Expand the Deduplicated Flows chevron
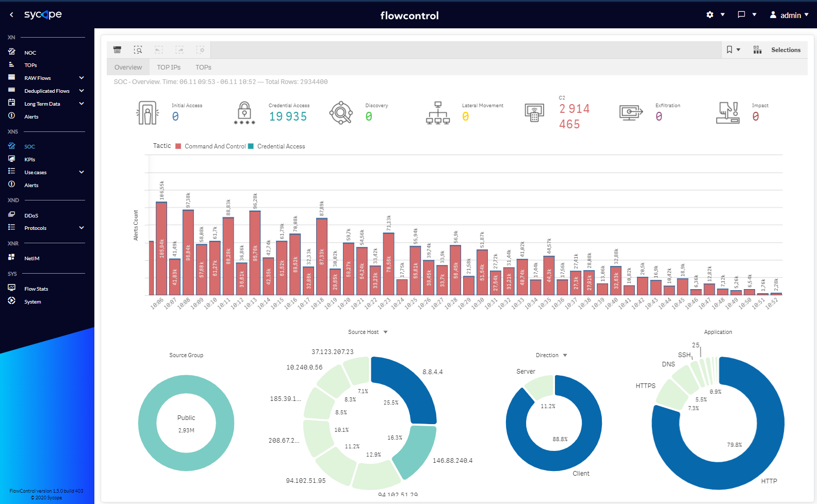The height and width of the screenshot is (504, 817). pos(81,91)
